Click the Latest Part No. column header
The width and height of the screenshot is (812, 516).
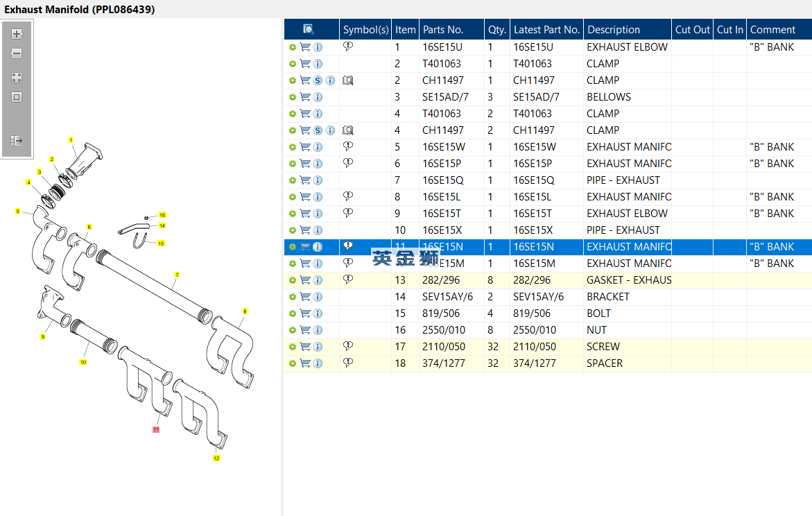coord(546,30)
